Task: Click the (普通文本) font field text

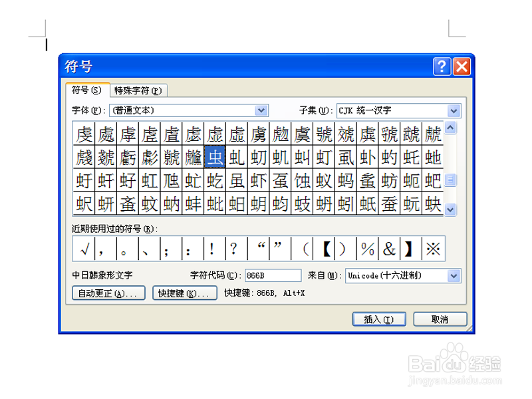Action: pos(134,110)
